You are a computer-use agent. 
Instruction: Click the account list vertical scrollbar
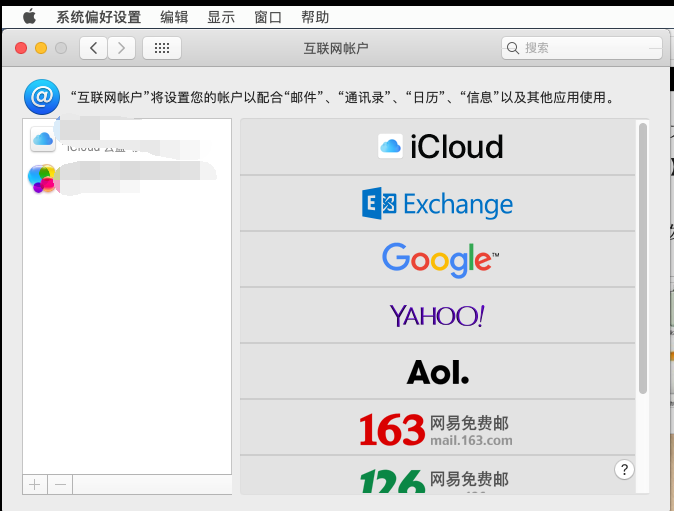643,260
